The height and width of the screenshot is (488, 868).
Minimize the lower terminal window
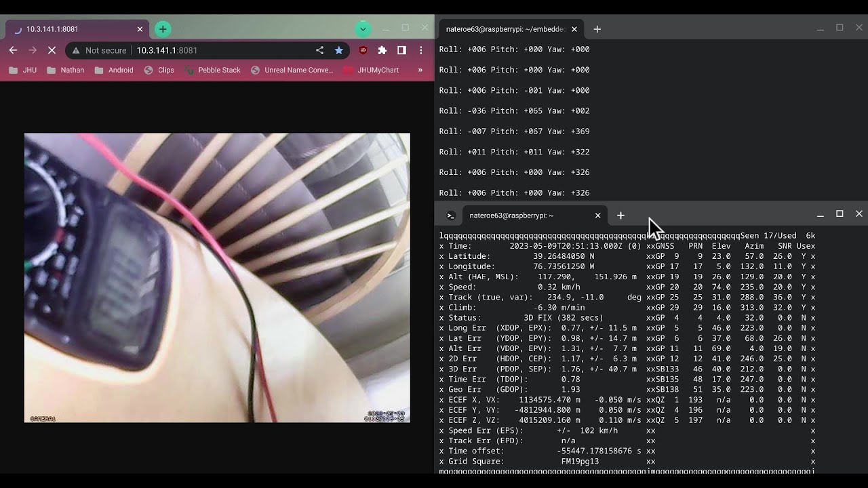pos(820,214)
